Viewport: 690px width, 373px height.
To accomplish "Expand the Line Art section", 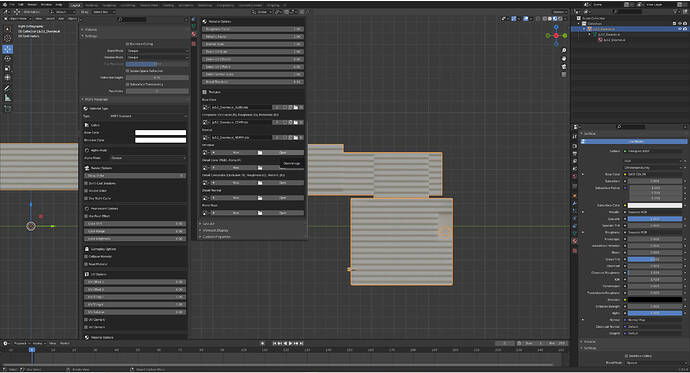I will [207, 224].
